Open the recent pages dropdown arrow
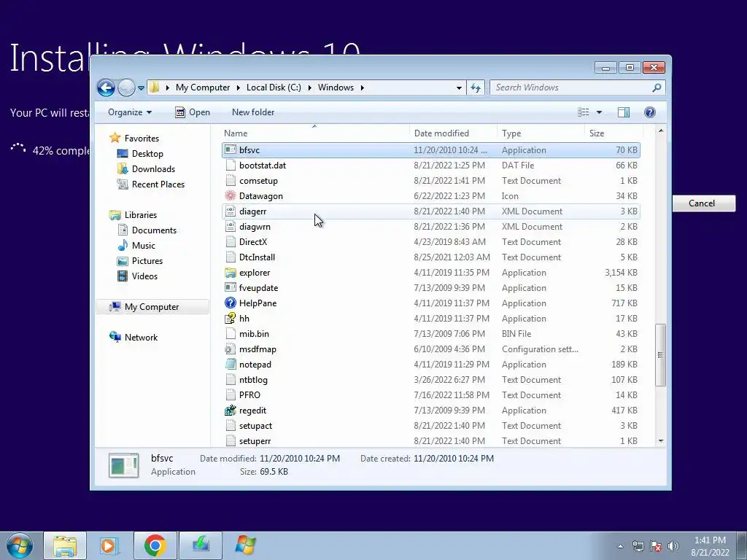Screen dimensions: 747x560 [x=141, y=88]
